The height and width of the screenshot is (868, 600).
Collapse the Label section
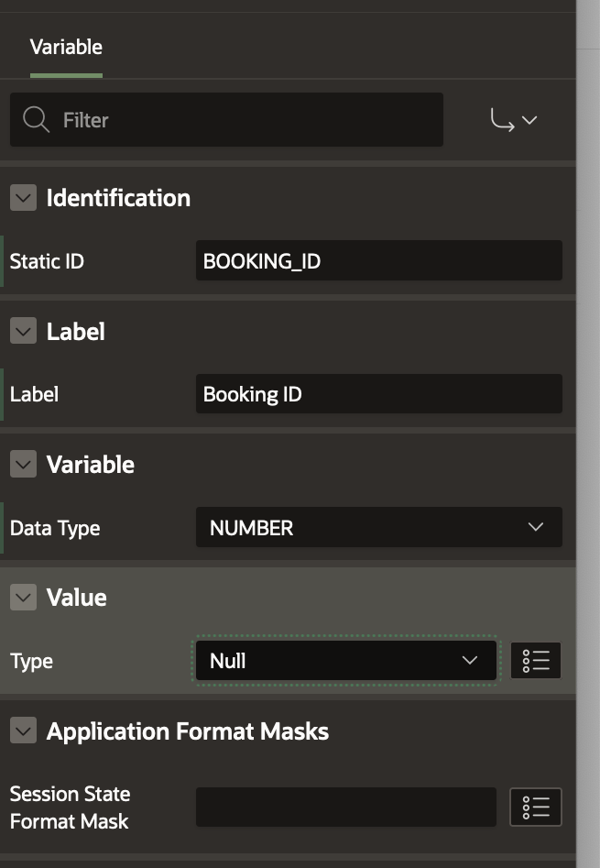[x=23, y=332]
